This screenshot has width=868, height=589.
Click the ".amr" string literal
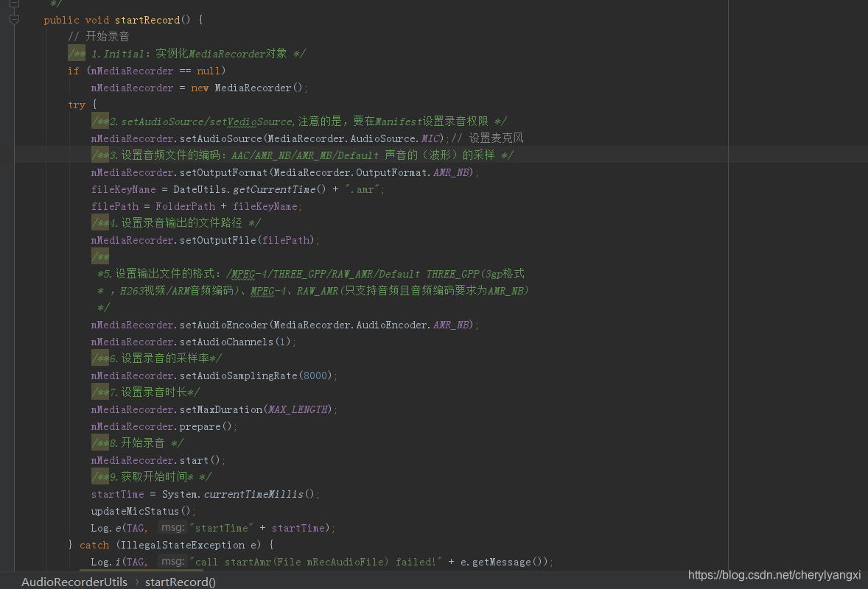tap(362, 190)
